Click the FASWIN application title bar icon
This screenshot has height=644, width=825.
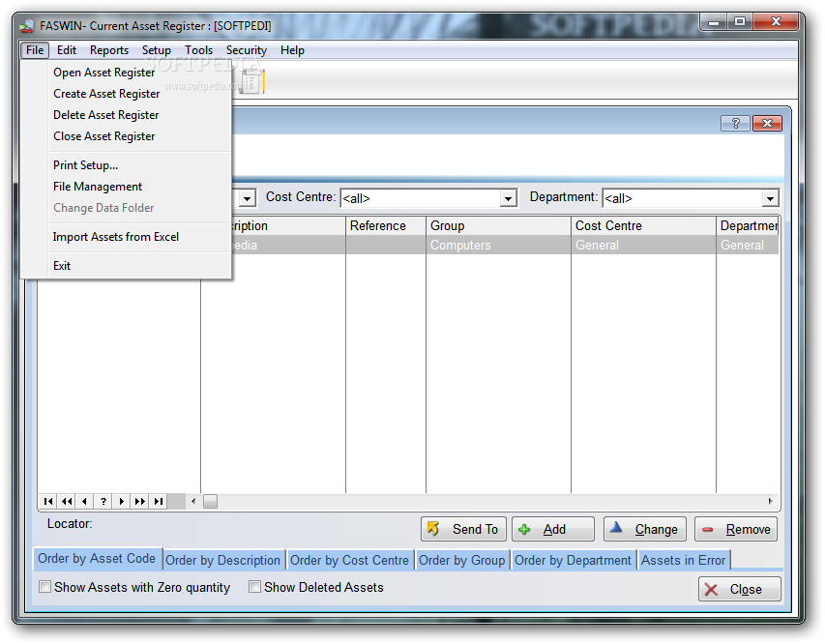(27, 25)
